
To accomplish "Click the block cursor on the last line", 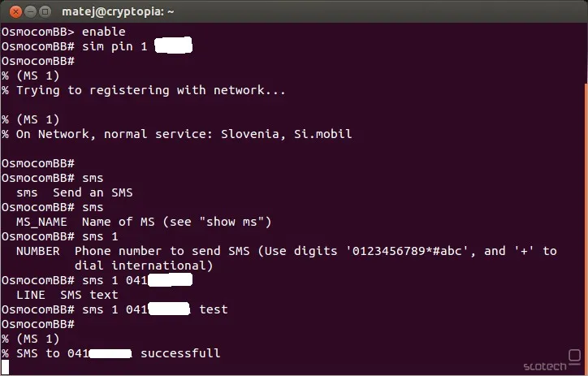I will point(5,368).
